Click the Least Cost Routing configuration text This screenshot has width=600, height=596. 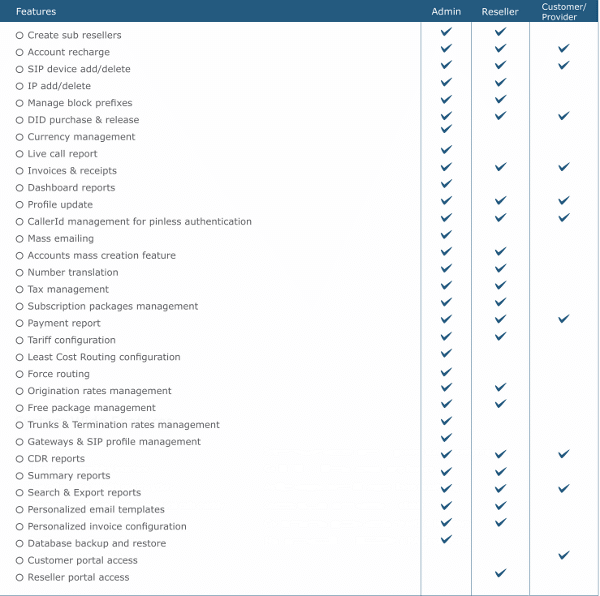click(104, 357)
